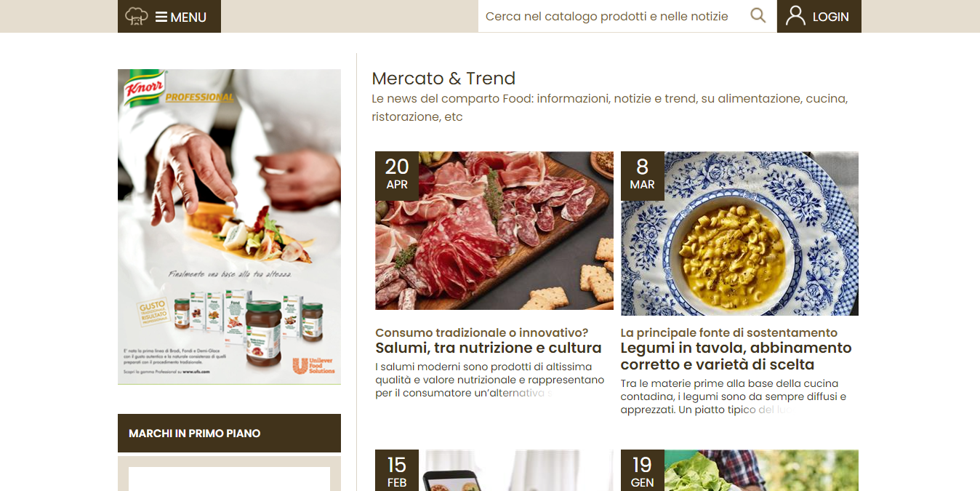
Task: Click the user profile login icon
Action: tap(796, 16)
